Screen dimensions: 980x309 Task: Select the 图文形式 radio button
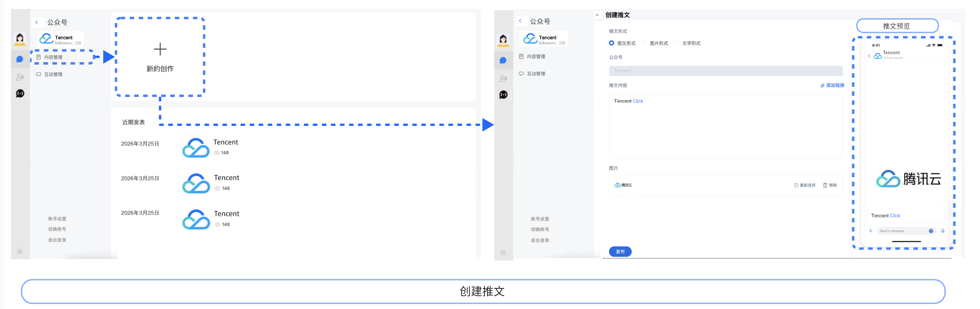click(611, 43)
